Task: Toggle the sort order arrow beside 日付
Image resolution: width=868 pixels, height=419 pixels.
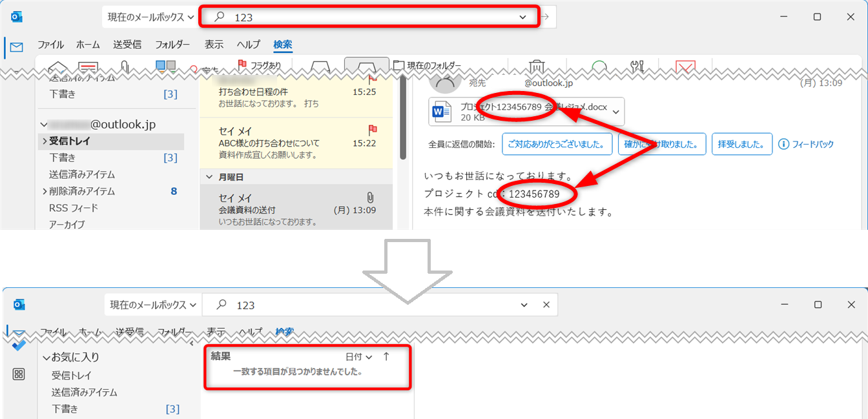Action: tap(386, 356)
